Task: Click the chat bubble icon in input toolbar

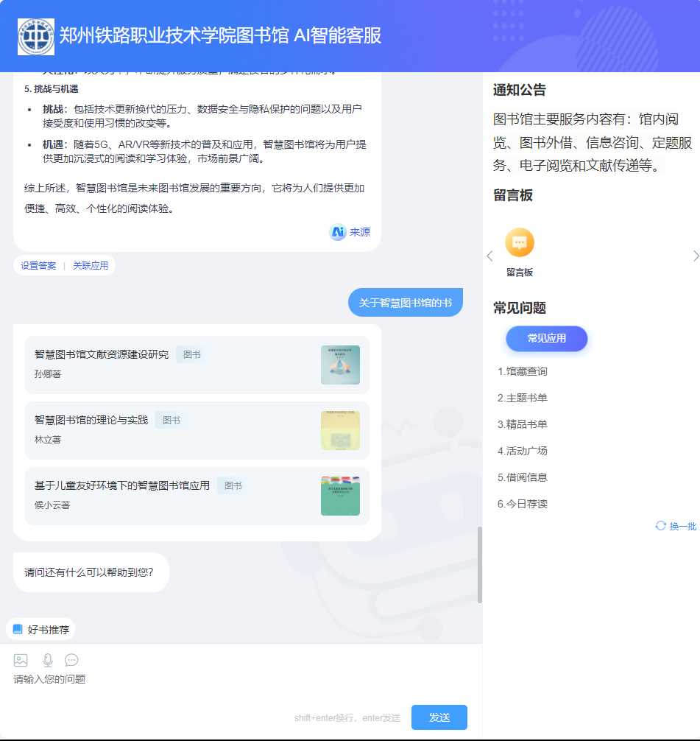Action: pos(71,660)
